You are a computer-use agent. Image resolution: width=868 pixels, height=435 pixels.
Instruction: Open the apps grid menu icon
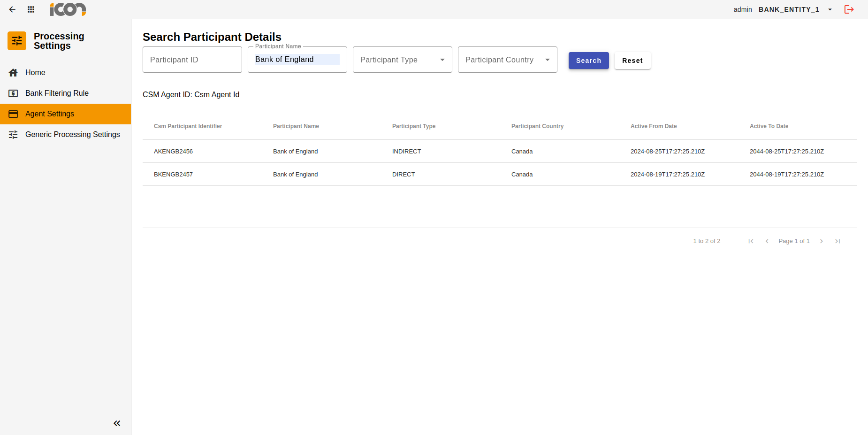(31, 9)
